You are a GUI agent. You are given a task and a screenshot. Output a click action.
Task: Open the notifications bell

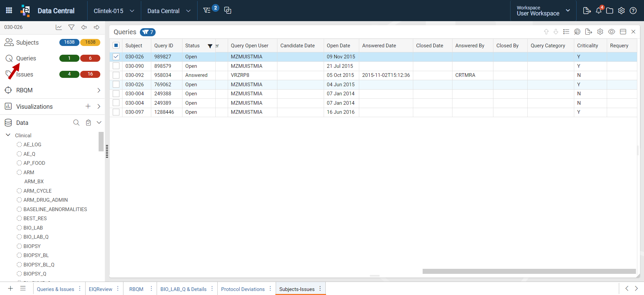pos(599,10)
